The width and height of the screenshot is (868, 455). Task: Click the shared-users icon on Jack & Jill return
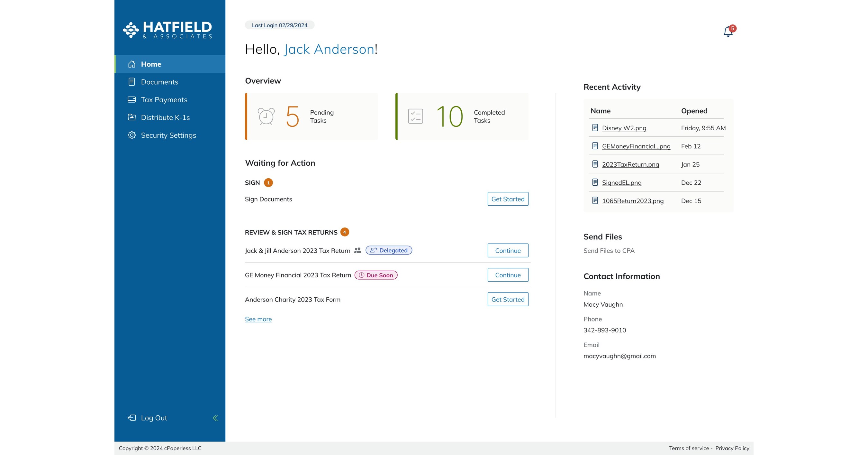click(x=358, y=250)
